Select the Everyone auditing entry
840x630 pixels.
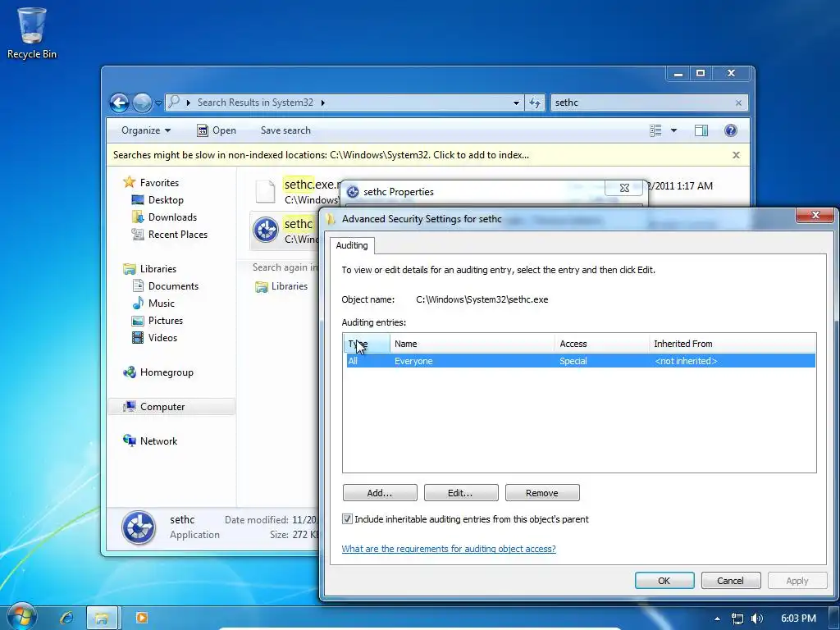580,361
